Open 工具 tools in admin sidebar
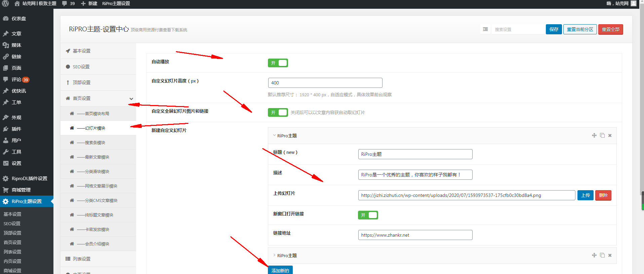The image size is (644, 274). tap(27, 152)
